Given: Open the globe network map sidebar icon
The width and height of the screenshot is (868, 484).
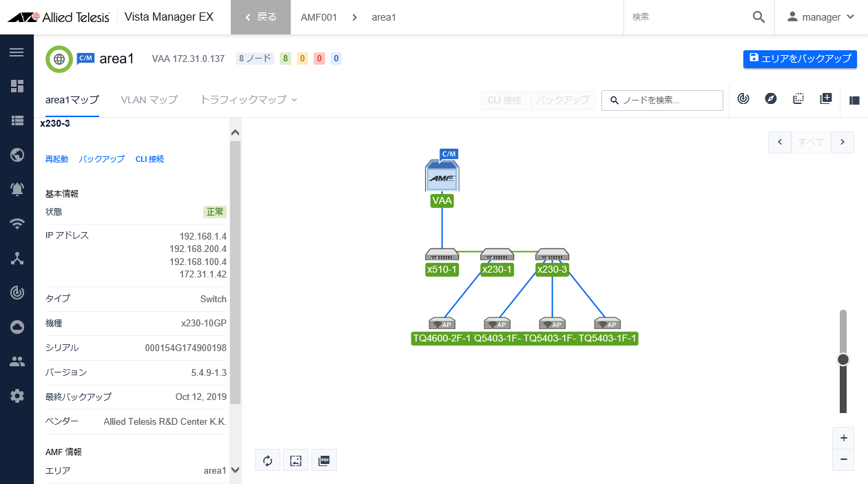Looking at the screenshot, I should (17, 154).
